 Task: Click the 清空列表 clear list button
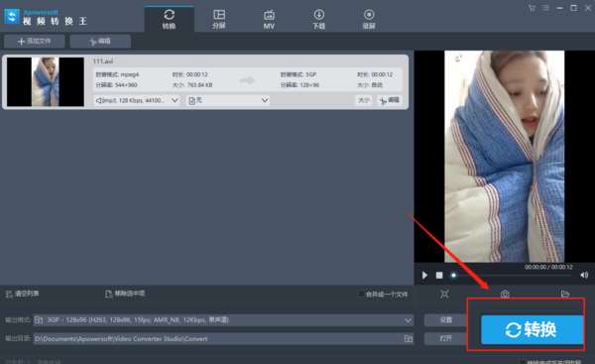pos(22,294)
